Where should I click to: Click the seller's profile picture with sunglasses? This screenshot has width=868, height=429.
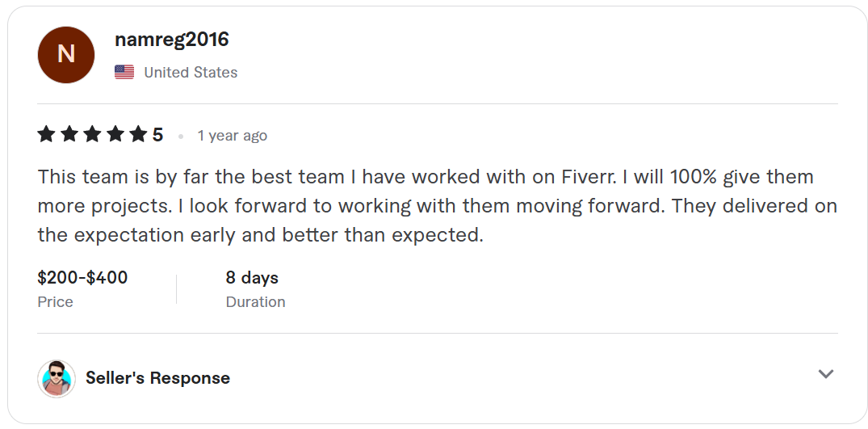point(57,378)
